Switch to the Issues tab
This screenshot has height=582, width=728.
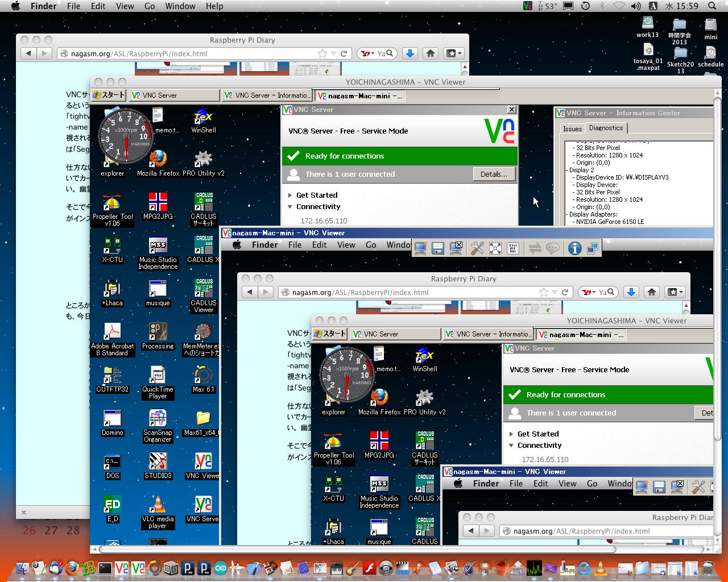(x=572, y=129)
